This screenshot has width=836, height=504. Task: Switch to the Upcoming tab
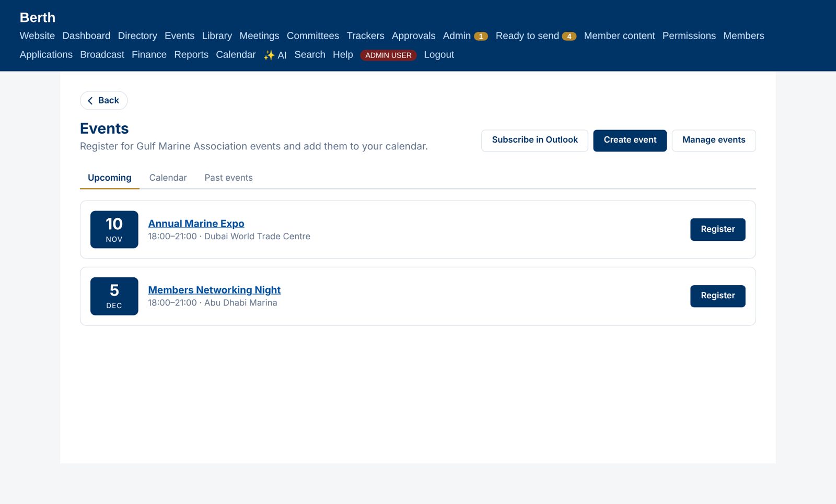[x=109, y=178]
